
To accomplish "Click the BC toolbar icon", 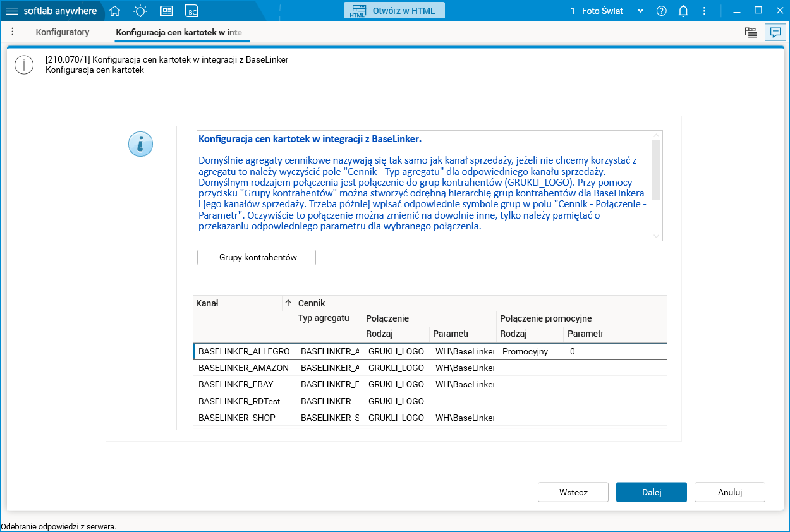I will point(191,11).
